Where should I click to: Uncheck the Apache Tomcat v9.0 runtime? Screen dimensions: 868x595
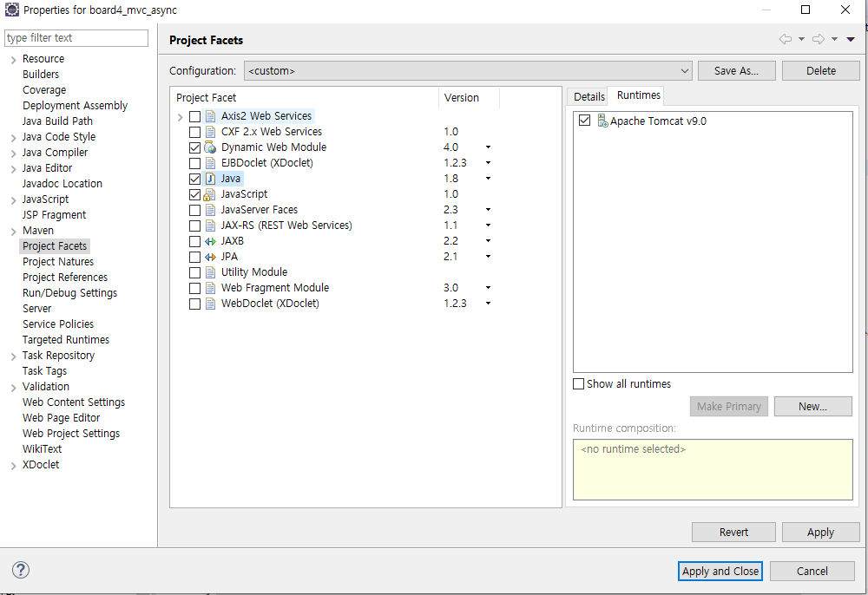584,121
